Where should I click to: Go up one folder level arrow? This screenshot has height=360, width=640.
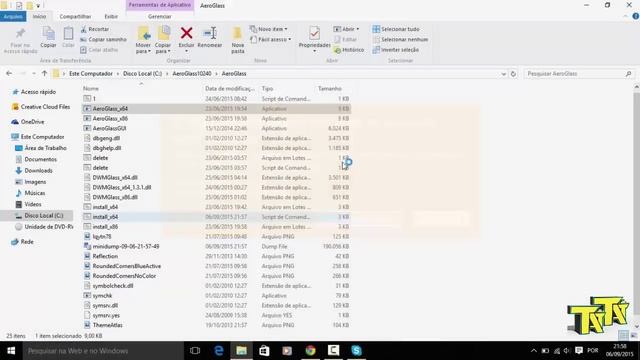[44, 73]
